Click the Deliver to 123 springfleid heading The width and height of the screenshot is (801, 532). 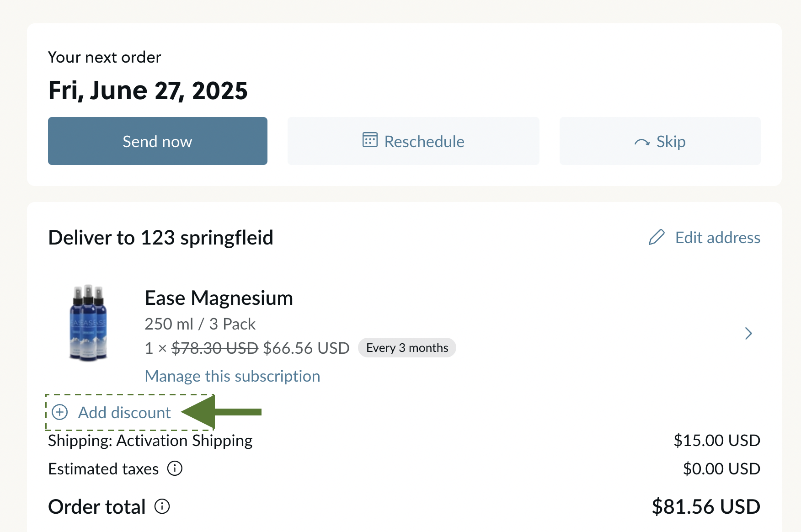tap(161, 238)
